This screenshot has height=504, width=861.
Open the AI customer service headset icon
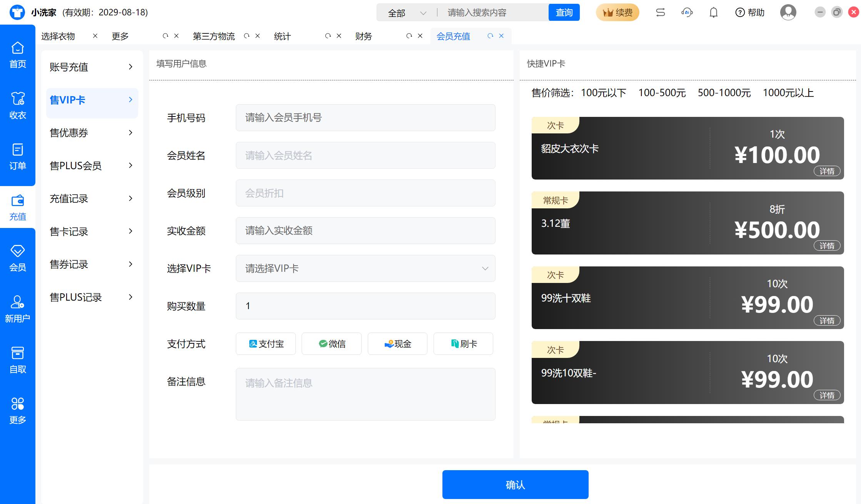(687, 13)
